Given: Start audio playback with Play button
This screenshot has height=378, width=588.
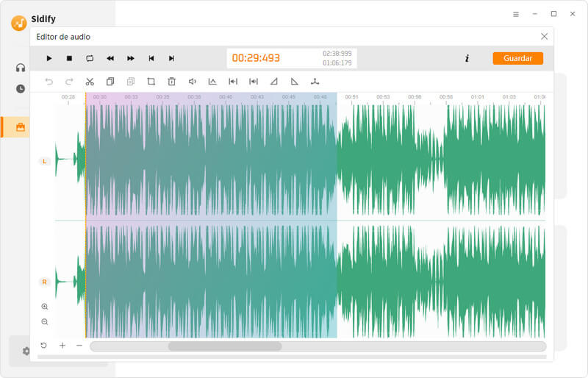Looking at the screenshot, I should click(x=49, y=58).
